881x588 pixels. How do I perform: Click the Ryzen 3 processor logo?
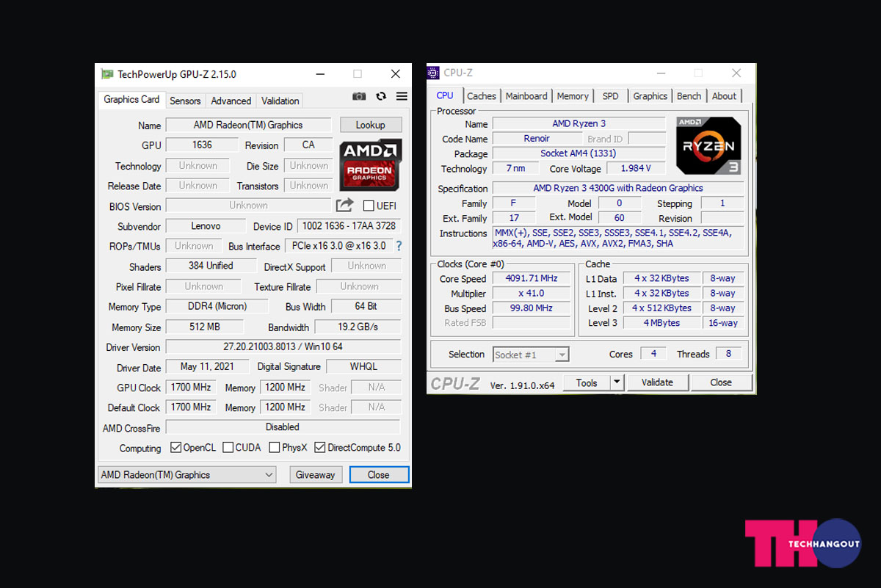tap(708, 145)
